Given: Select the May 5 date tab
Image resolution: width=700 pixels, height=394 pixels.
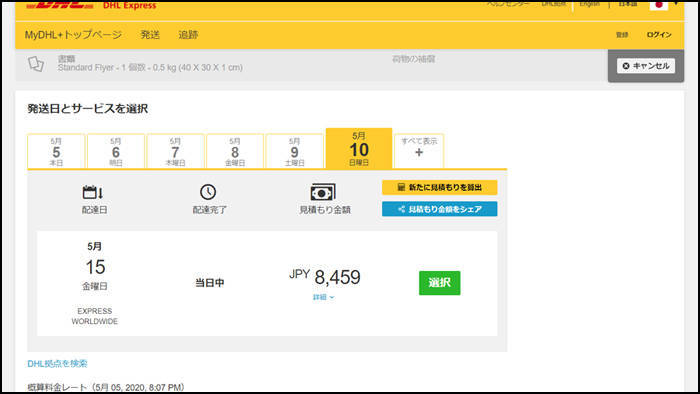Looking at the screenshot, I should (56, 151).
